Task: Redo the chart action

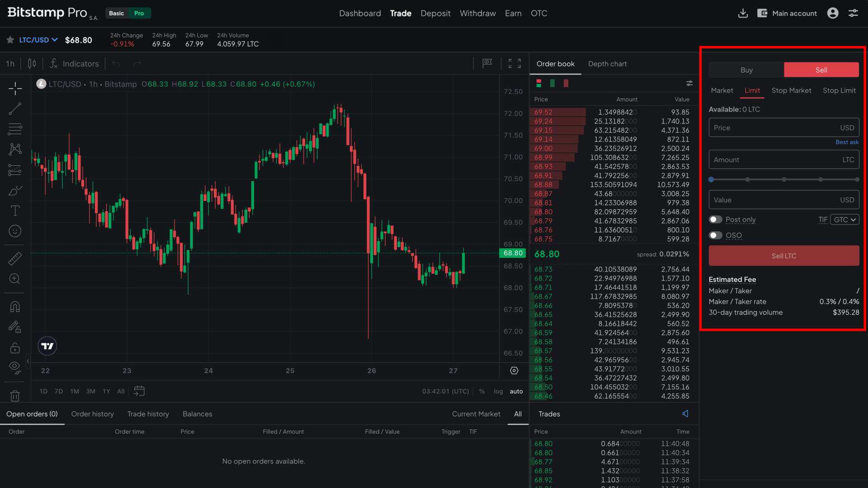Action: coord(137,64)
